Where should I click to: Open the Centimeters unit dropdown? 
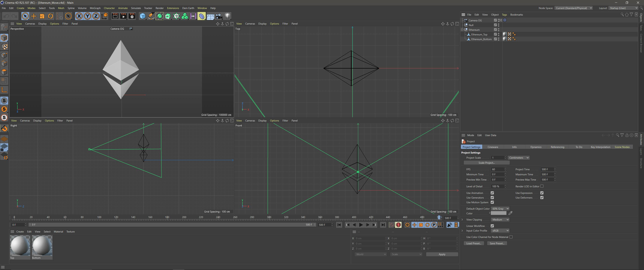click(519, 158)
